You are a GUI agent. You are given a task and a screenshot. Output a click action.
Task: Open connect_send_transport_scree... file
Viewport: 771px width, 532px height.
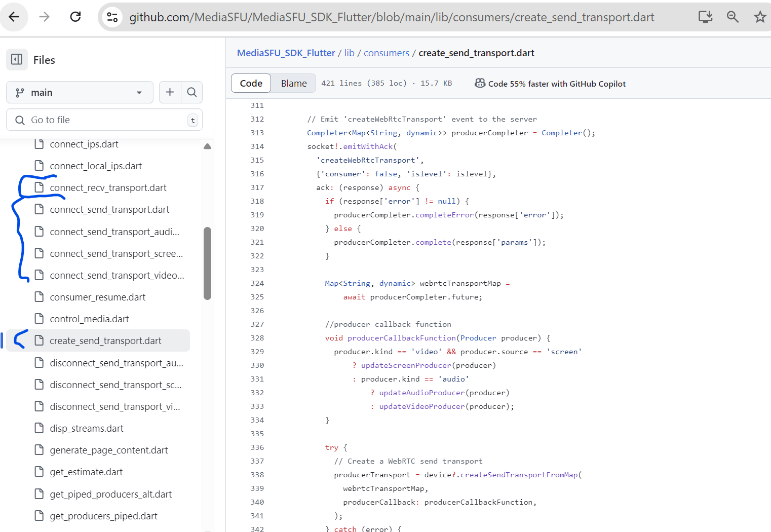[117, 254]
